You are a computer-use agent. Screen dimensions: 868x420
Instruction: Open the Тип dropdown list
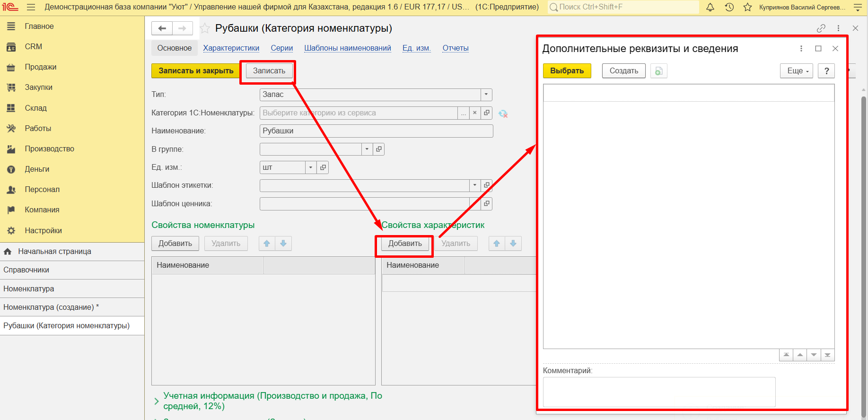coord(486,95)
